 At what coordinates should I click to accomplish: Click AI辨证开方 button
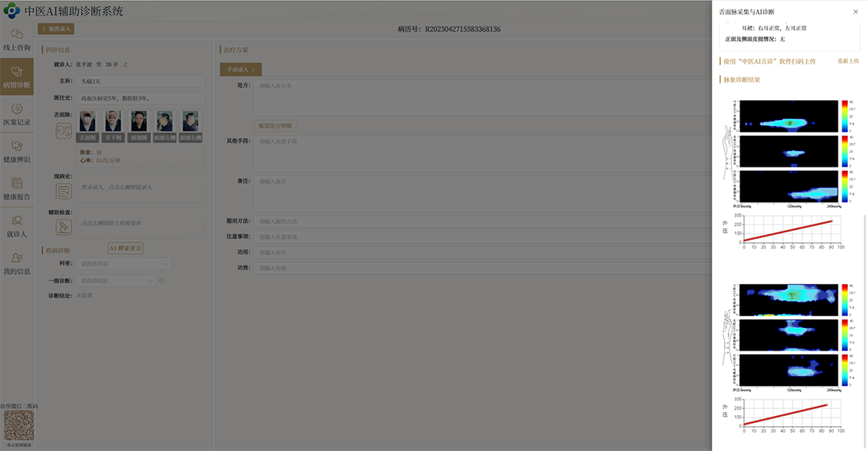click(x=125, y=248)
